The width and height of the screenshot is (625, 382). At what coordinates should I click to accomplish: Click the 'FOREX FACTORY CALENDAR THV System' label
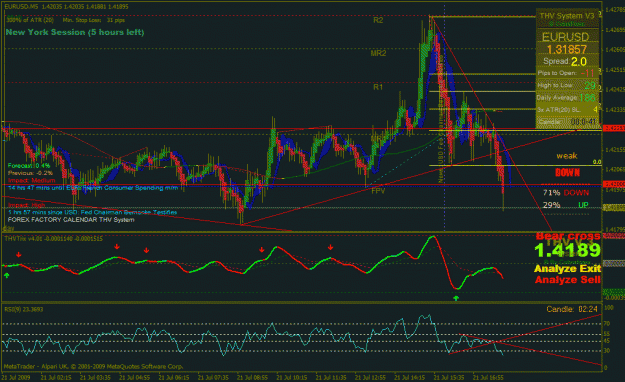71,220
